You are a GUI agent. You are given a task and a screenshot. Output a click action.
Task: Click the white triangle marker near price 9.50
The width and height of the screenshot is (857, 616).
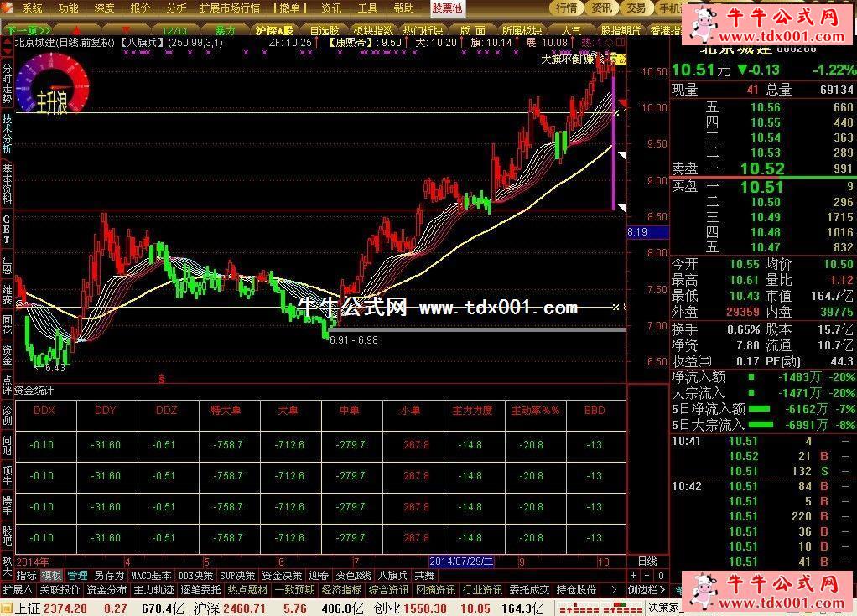tap(622, 156)
